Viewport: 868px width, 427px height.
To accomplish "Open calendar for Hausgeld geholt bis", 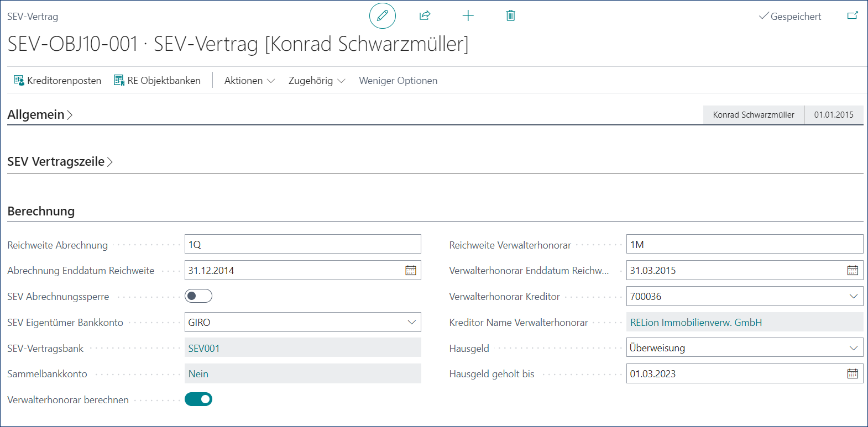I will click(853, 374).
